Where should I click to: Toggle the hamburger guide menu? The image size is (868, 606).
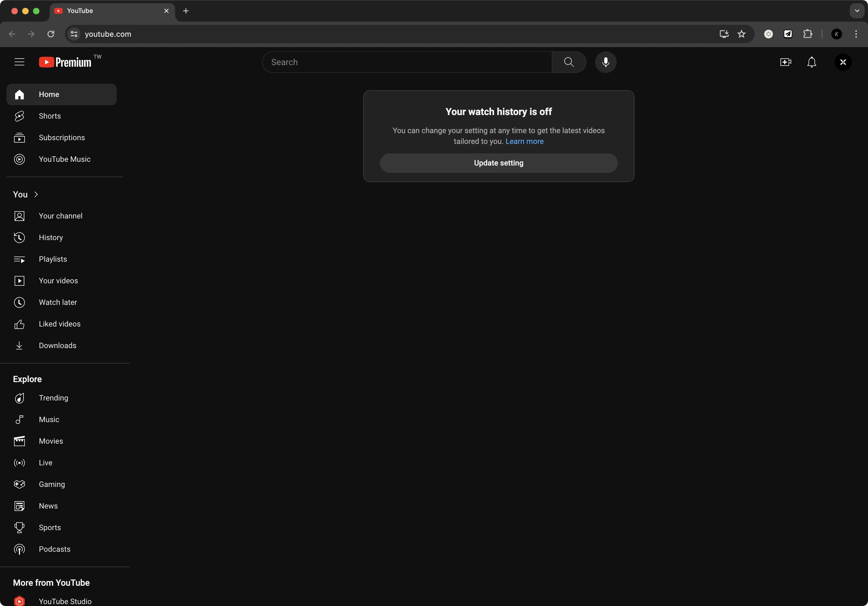(19, 62)
